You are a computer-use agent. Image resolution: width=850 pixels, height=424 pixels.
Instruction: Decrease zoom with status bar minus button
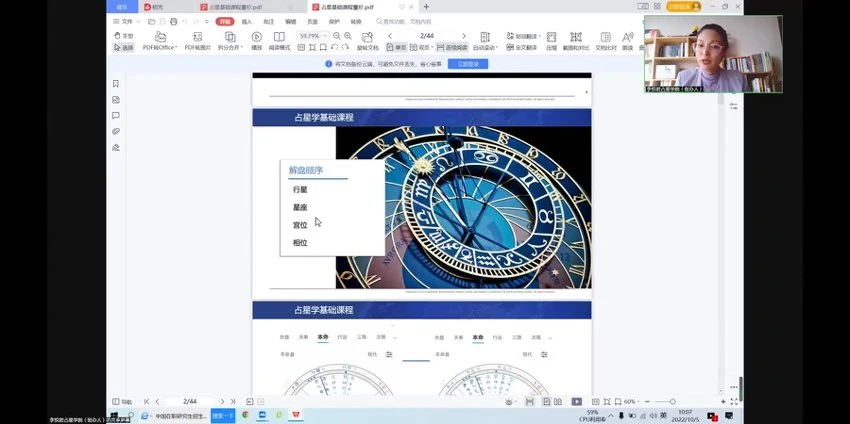(647, 402)
